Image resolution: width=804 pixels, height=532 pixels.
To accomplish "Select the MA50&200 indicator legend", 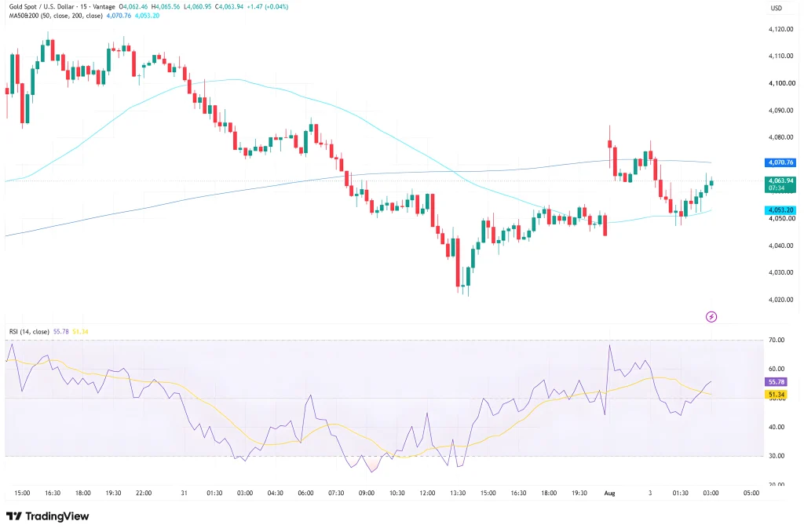I will 56,16.
